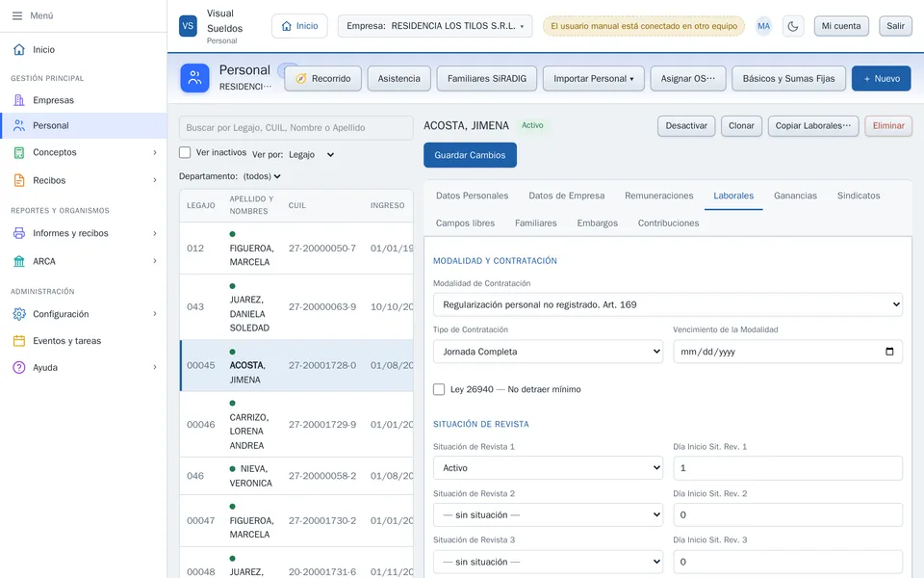Click the Nuevo button
924x578 pixels.
[x=882, y=78]
